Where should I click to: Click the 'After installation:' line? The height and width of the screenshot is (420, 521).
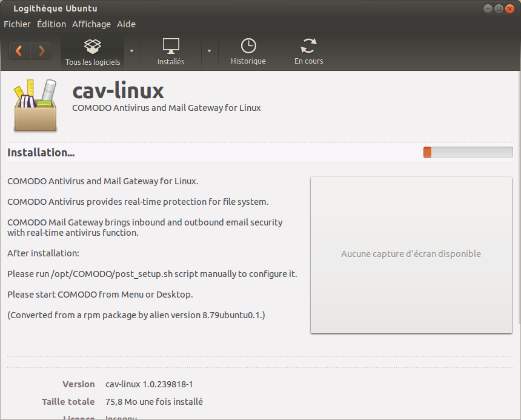(x=43, y=253)
